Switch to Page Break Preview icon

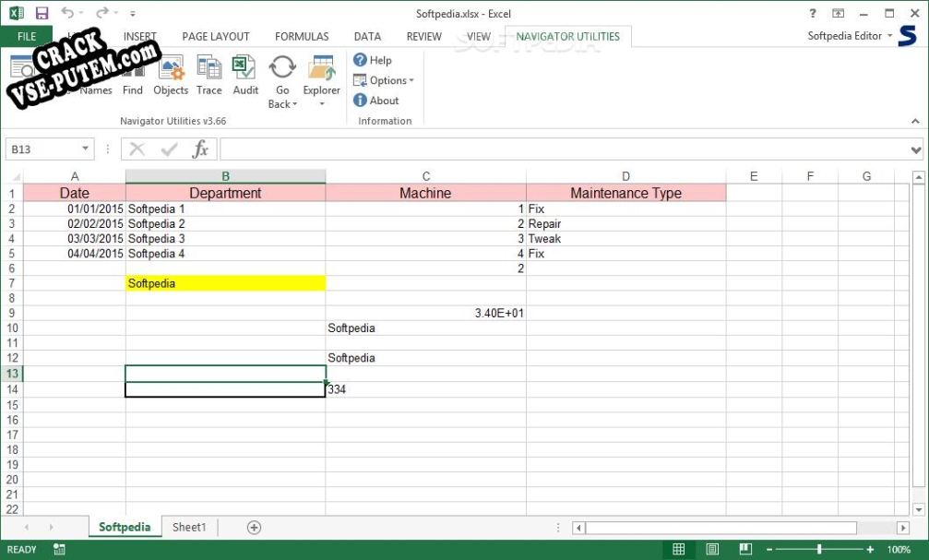coord(745,549)
